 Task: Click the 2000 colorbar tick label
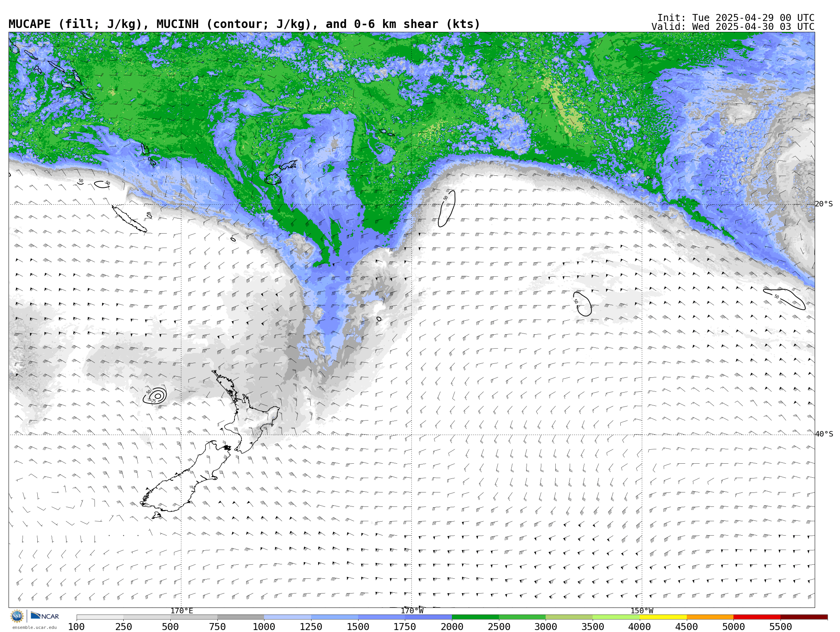pos(452,627)
